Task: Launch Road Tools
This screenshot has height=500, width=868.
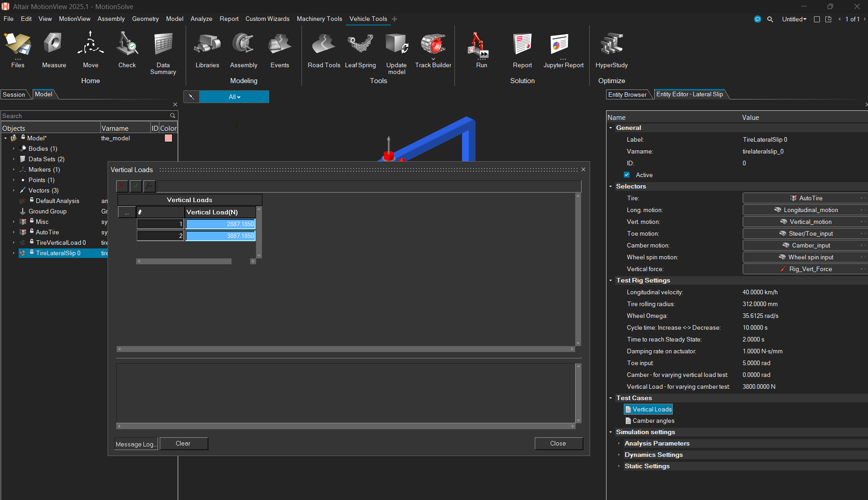Action: 324,50
